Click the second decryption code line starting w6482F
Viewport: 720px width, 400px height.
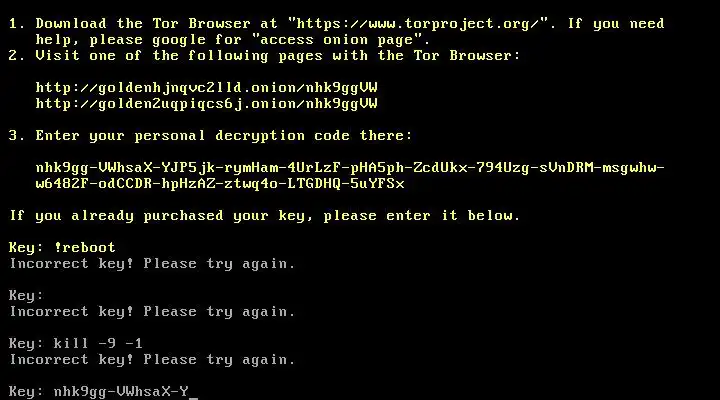[x=220, y=184]
